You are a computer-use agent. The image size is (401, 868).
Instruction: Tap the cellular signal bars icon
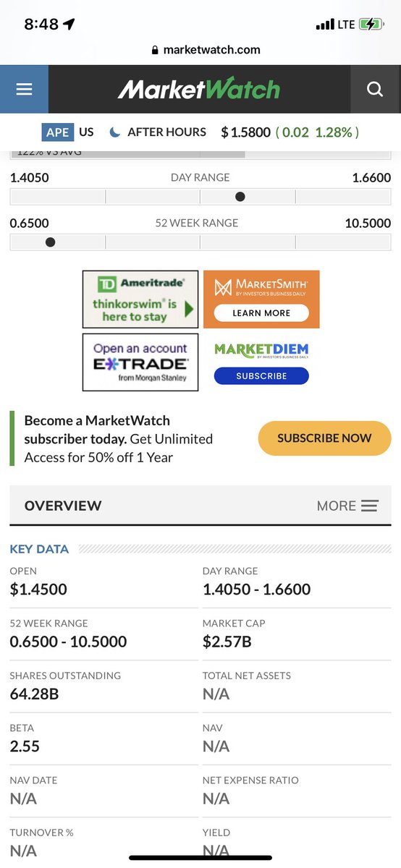point(324,25)
